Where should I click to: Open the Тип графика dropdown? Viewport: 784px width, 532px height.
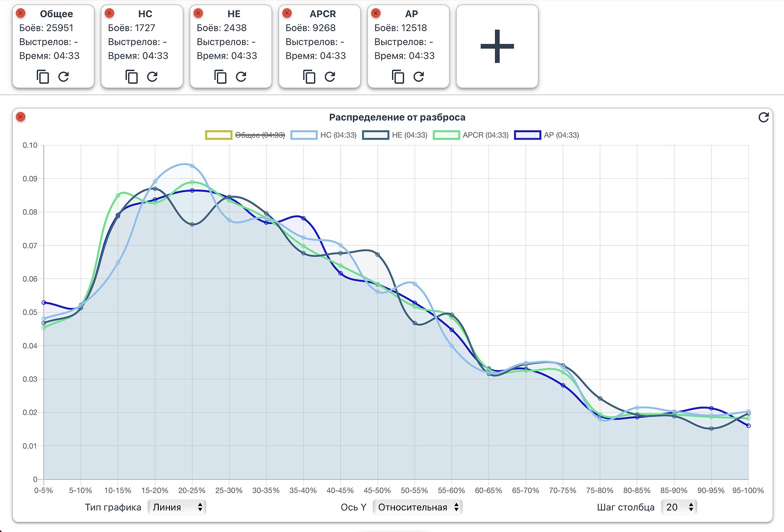click(177, 507)
